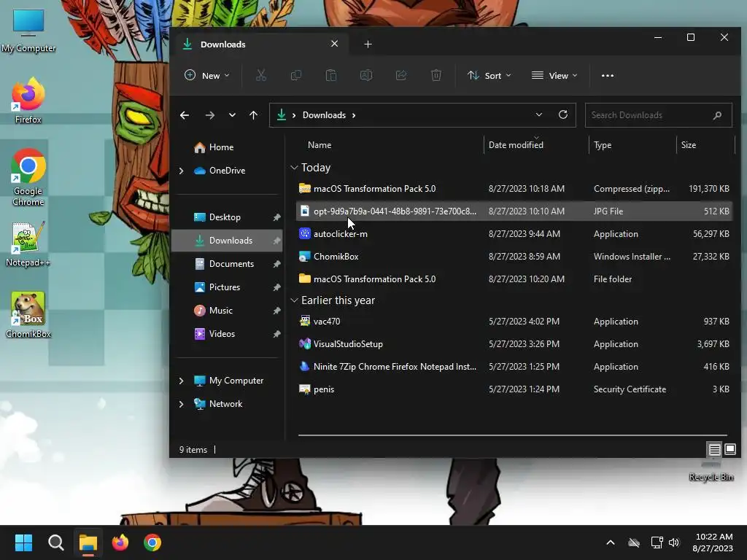Close the Downloads tab
The height and width of the screenshot is (560, 747).
tap(334, 44)
